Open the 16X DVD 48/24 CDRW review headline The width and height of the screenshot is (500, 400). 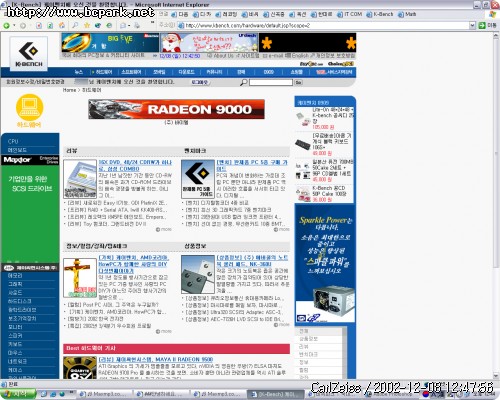click(135, 166)
